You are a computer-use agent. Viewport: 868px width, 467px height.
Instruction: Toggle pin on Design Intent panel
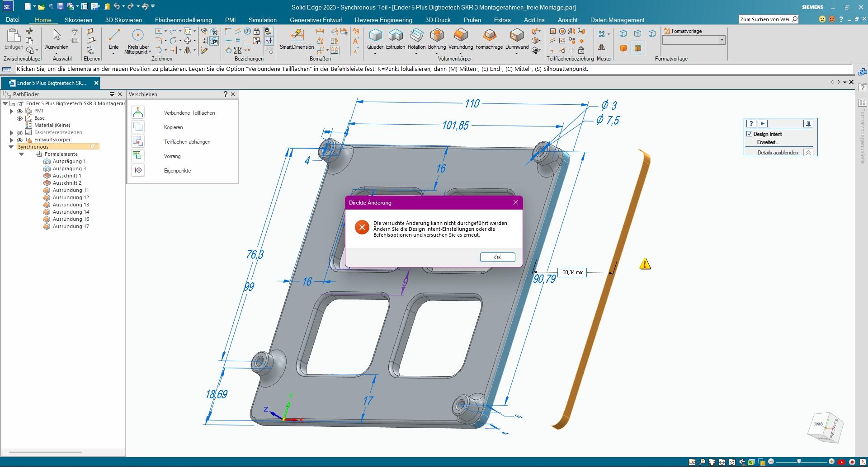coord(808,123)
